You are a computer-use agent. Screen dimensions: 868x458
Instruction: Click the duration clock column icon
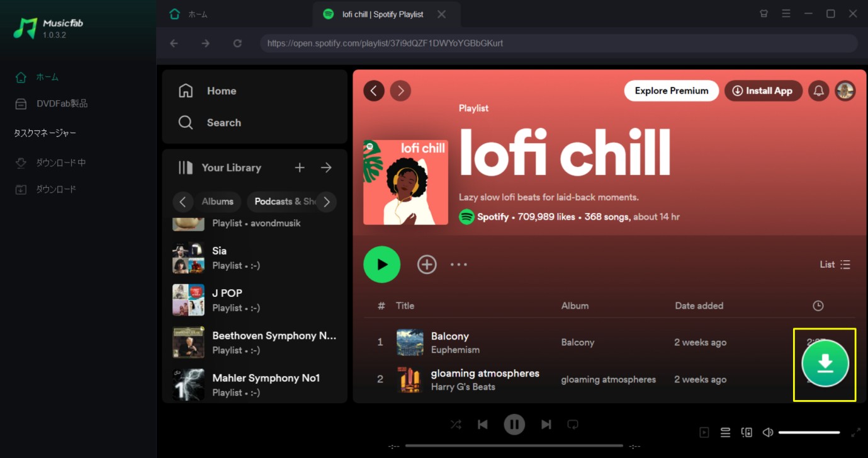point(818,306)
